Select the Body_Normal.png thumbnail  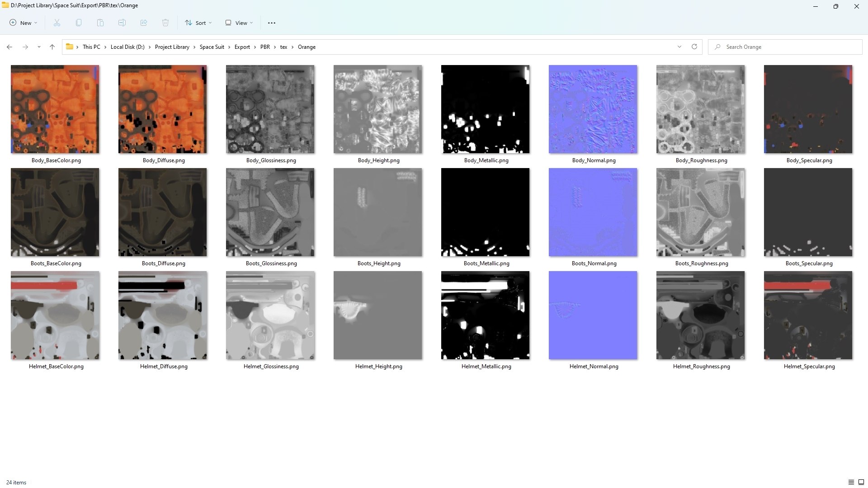tap(593, 114)
